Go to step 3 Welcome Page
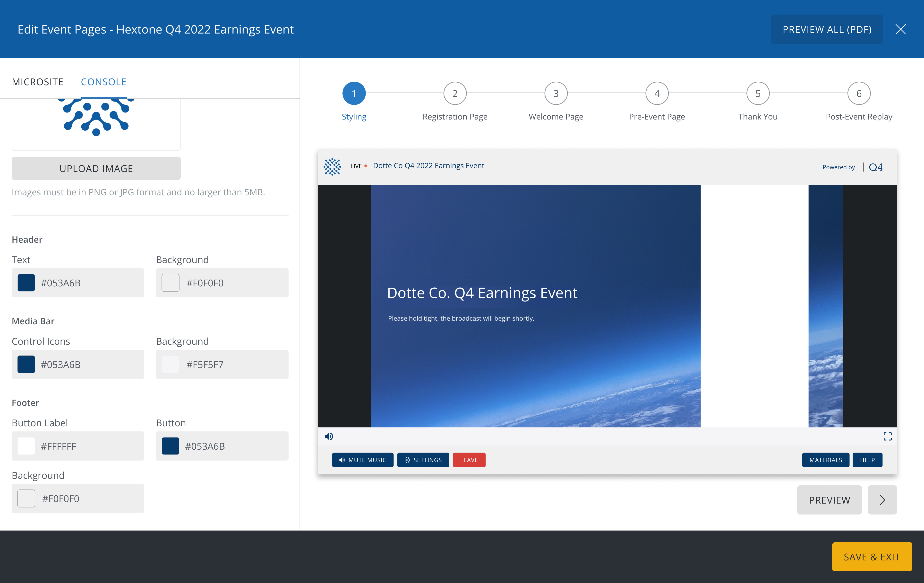 coord(556,93)
